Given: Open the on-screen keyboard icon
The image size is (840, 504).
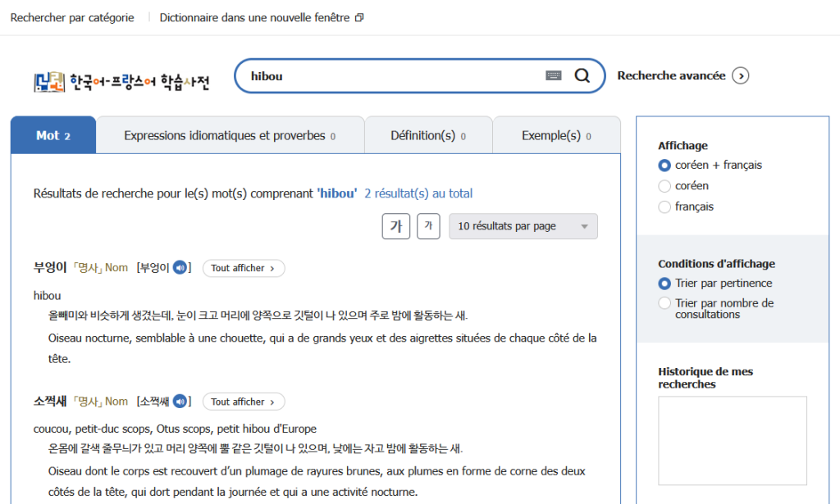Looking at the screenshot, I should (x=554, y=75).
